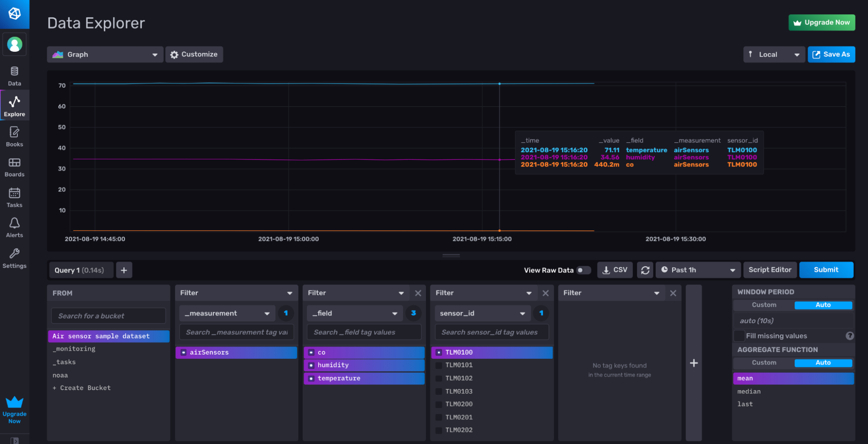The height and width of the screenshot is (444, 868).
Task: Open the Tasks section
Action: pyautogui.click(x=14, y=197)
